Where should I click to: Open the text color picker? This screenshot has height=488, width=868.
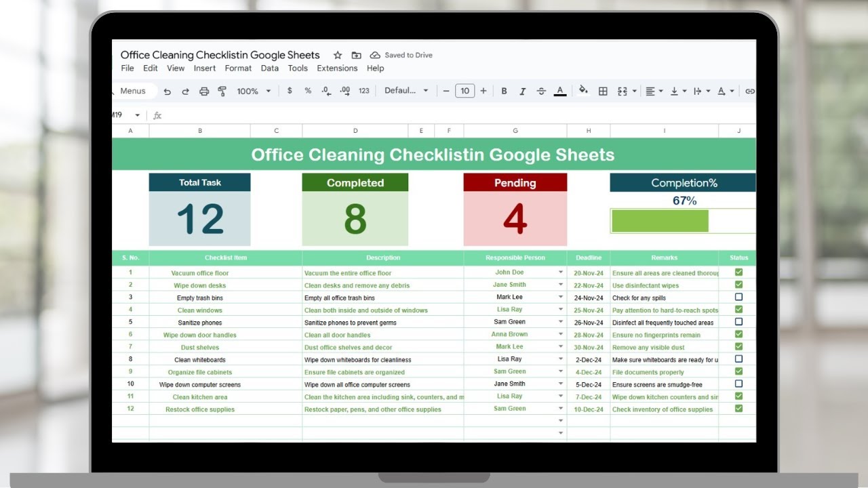[x=560, y=91]
